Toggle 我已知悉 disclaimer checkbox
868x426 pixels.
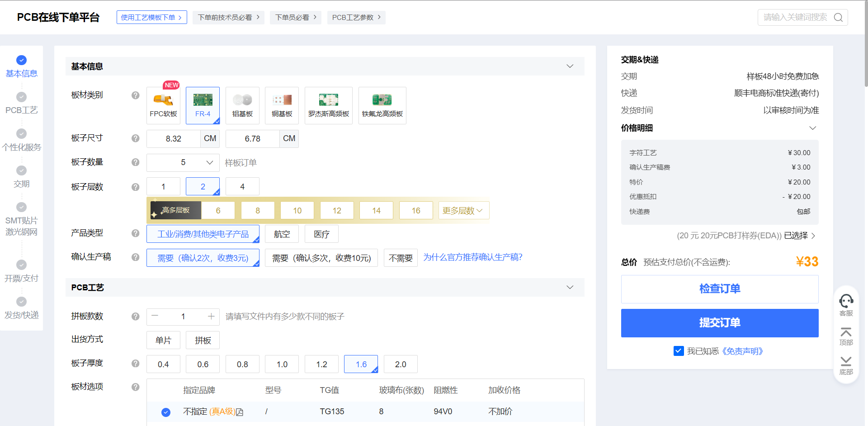pos(679,351)
